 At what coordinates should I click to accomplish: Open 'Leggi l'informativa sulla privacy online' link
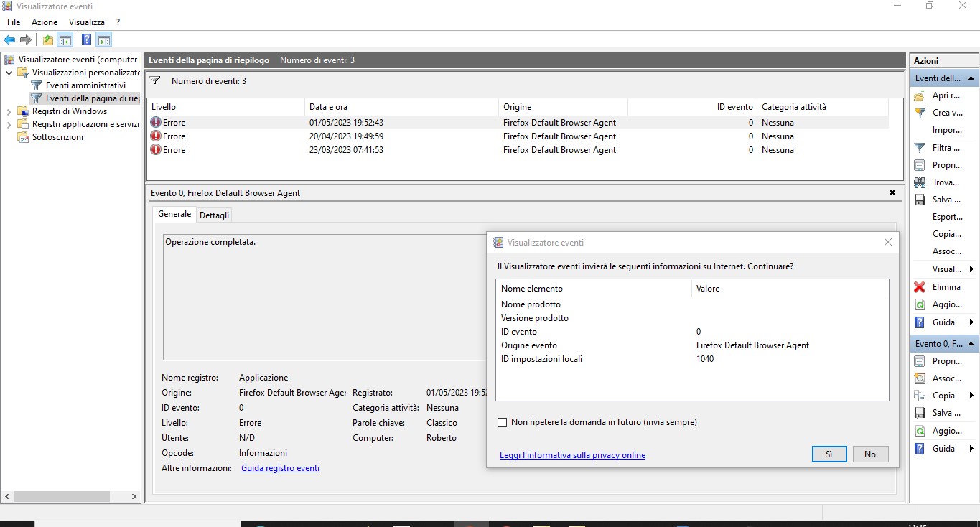572,455
